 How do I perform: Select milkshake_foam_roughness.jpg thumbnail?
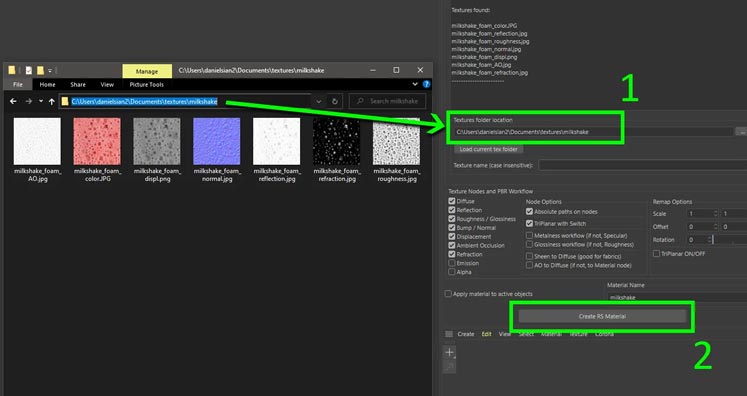coord(396,141)
